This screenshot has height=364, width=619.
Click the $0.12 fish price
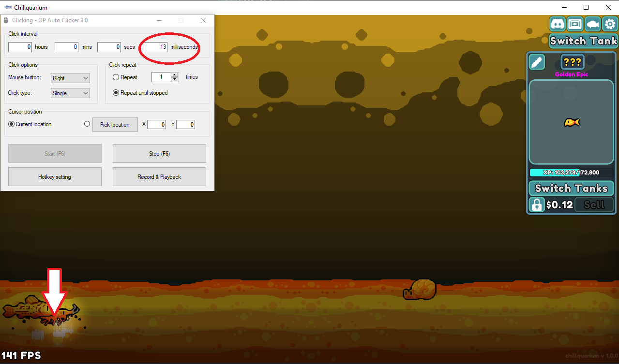(559, 205)
